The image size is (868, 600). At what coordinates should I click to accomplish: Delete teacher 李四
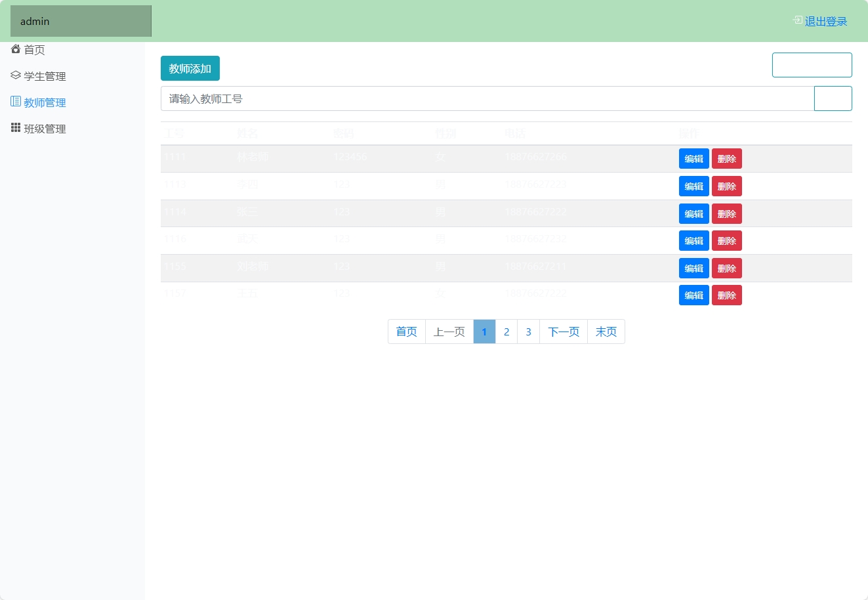726,186
